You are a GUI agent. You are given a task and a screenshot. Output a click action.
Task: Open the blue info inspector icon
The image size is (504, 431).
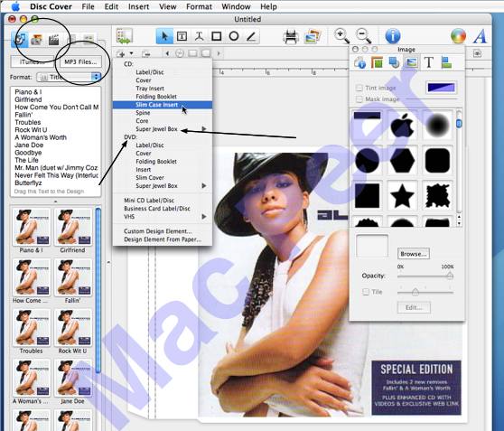393,36
